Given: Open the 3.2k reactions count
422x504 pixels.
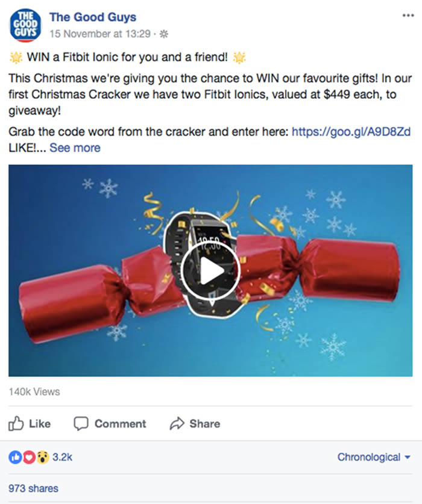Looking at the screenshot, I should (63, 457).
